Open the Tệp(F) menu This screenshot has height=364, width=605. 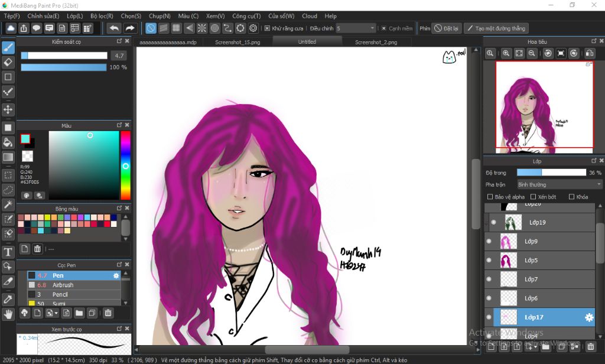pos(12,16)
